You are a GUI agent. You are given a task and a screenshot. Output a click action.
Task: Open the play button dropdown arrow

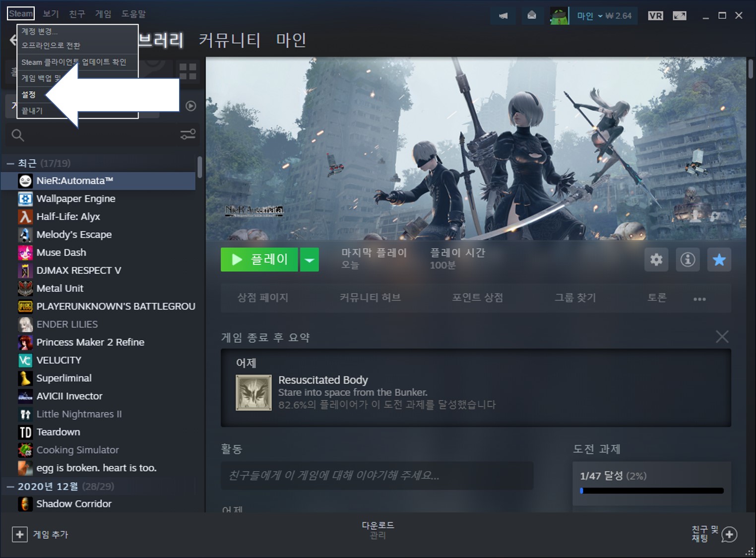coord(309,259)
